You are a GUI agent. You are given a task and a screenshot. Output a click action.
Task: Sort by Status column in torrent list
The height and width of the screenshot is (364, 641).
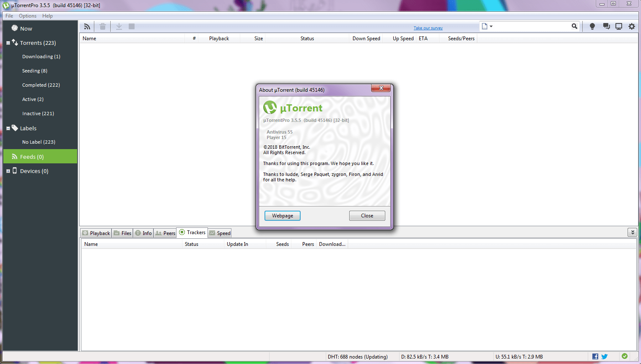pos(307,39)
